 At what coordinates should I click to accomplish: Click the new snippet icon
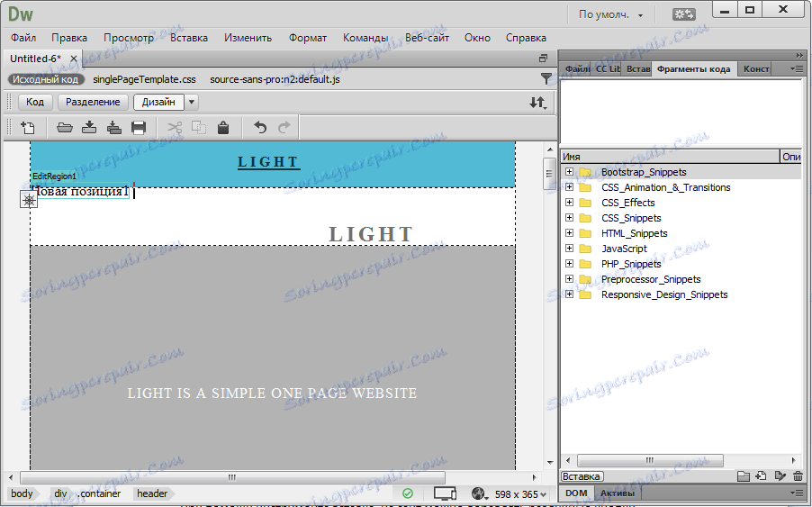tap(761, 475)
